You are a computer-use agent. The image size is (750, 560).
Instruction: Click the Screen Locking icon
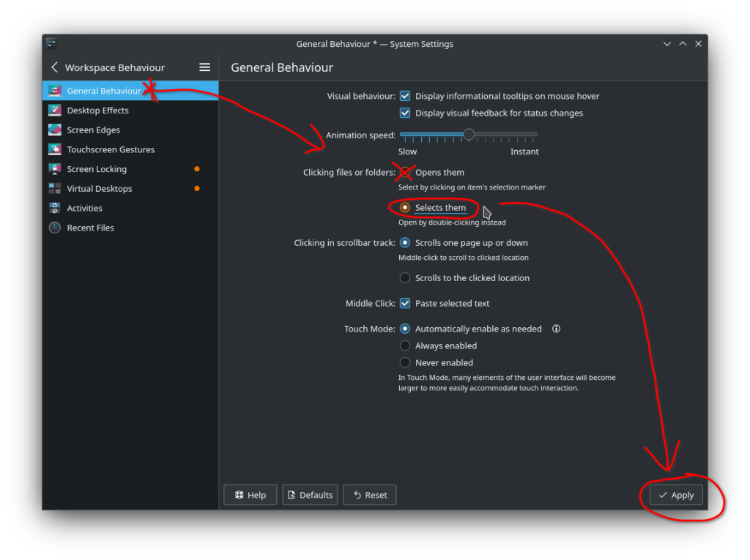click(55, 169)
